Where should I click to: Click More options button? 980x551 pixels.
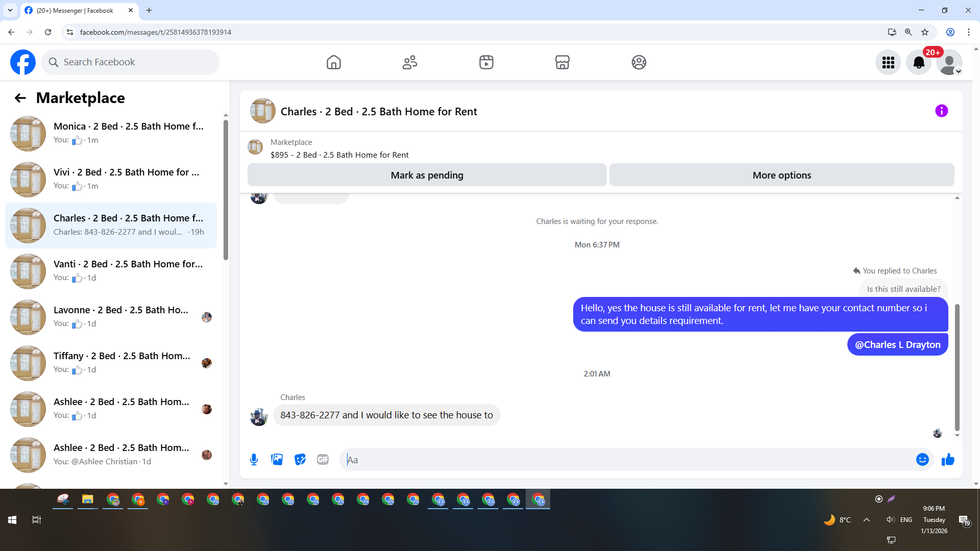(781, 175)
